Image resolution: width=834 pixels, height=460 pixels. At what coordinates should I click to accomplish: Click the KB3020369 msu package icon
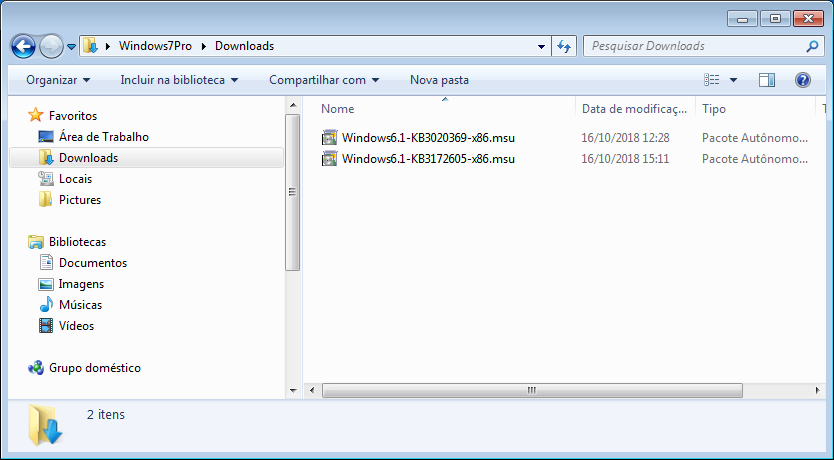coord(329,138)
